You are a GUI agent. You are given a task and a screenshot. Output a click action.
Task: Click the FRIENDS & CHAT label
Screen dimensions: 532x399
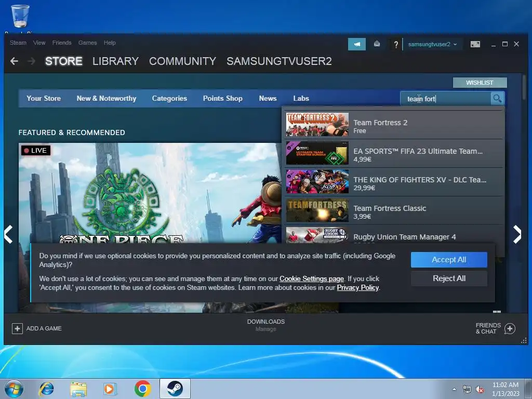[x=488, y=328]
